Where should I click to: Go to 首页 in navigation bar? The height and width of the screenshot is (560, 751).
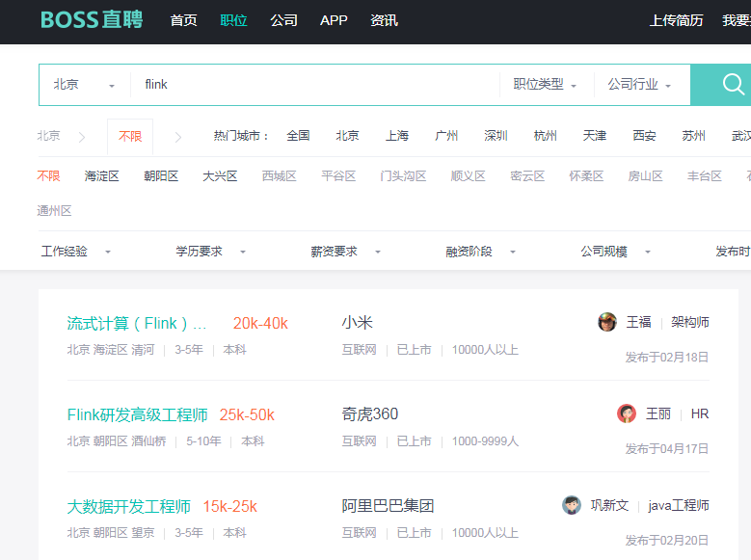tap(183, 20)
